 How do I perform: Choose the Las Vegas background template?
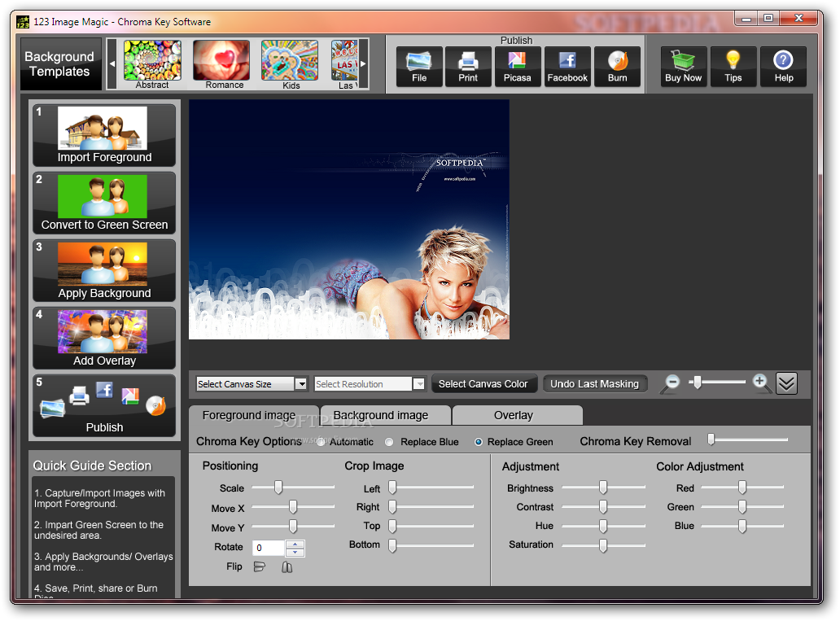click(x=344, y=64)
